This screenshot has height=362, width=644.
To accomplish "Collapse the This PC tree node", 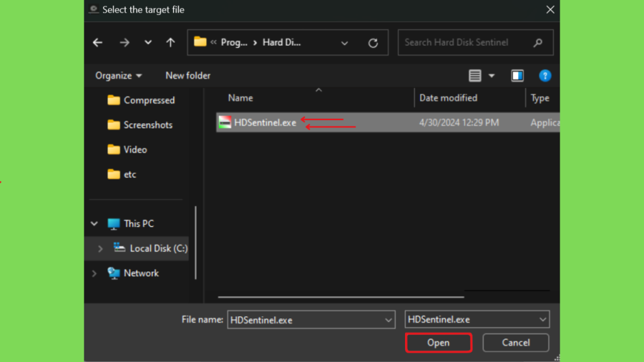I will [x=94, y=224].
